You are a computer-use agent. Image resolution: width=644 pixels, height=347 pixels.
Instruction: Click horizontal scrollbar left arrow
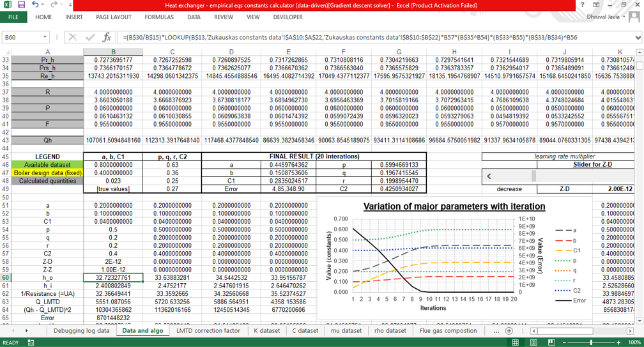pyautogui.click(x=533, y=330)
